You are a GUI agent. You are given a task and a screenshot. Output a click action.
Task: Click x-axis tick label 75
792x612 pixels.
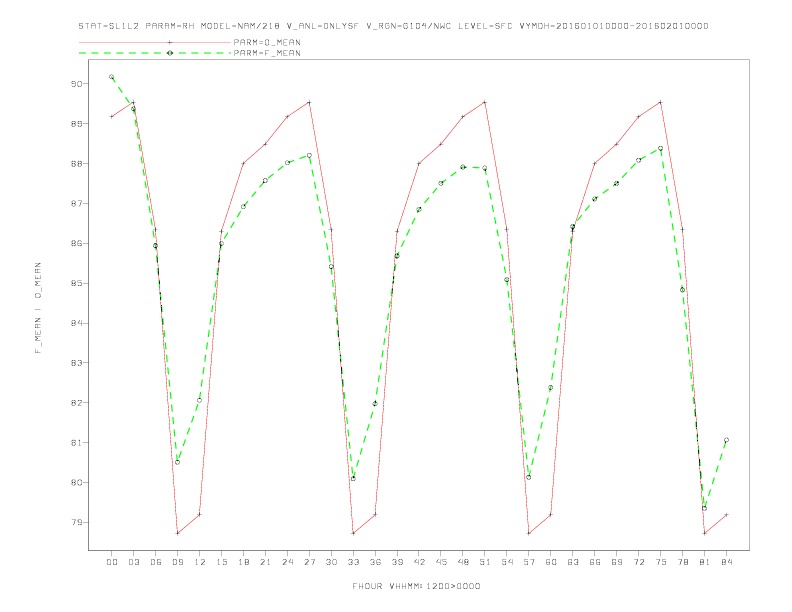[661, 562]
